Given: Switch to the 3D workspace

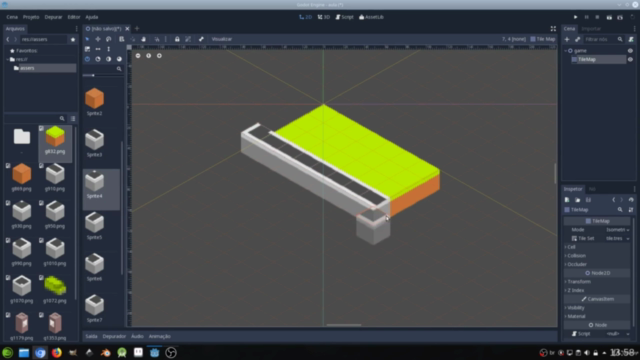Looking at the screenshot, I should click(x=324, y=17).
